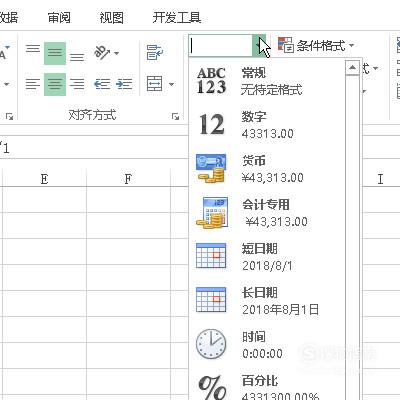Click the percent sign icon
The height and width of the screenshot is (400, 400).
212,387
